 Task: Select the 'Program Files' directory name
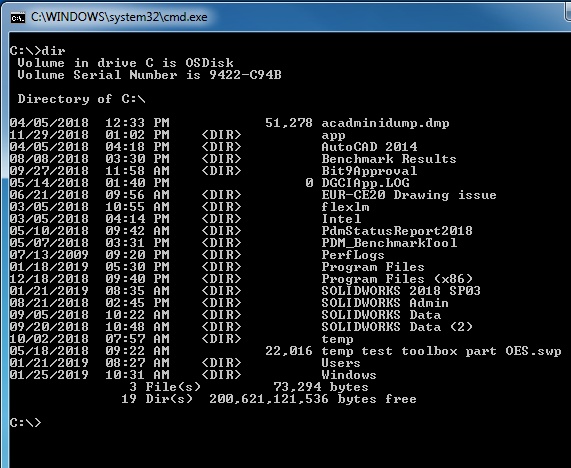(x=373, y=267)
